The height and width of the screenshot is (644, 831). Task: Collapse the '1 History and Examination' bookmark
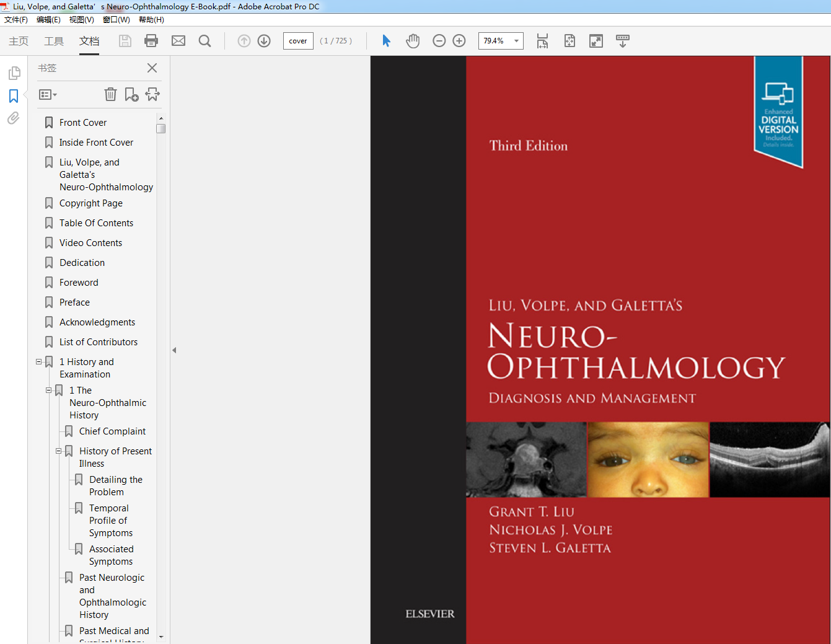point(38,362)
